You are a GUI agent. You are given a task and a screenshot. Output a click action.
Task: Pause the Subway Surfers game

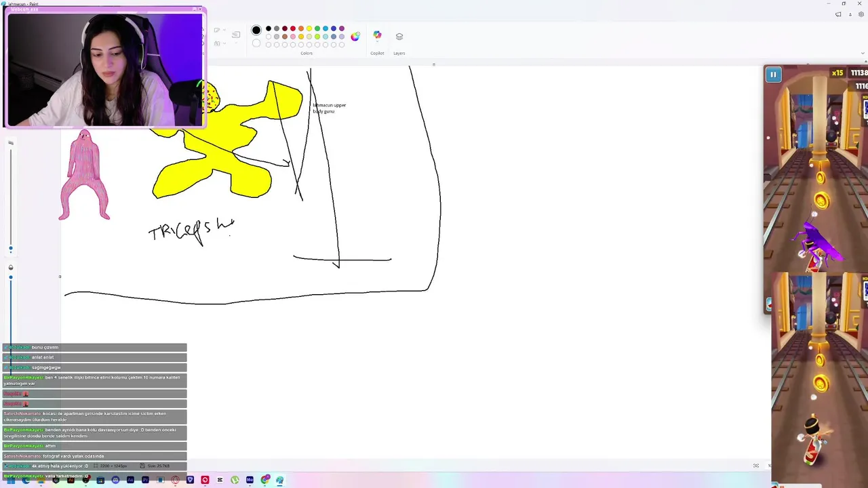773,75
